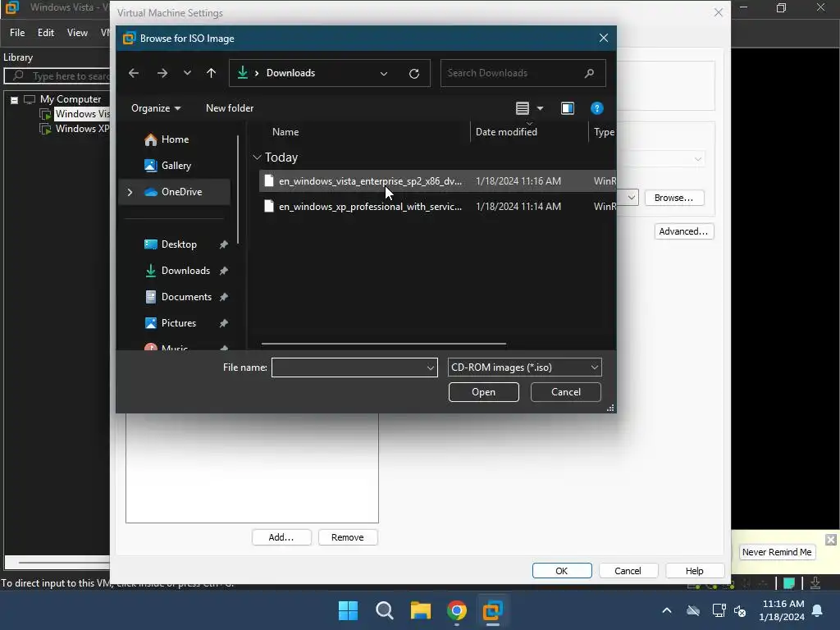Expand the File name history dropdown

430,367
